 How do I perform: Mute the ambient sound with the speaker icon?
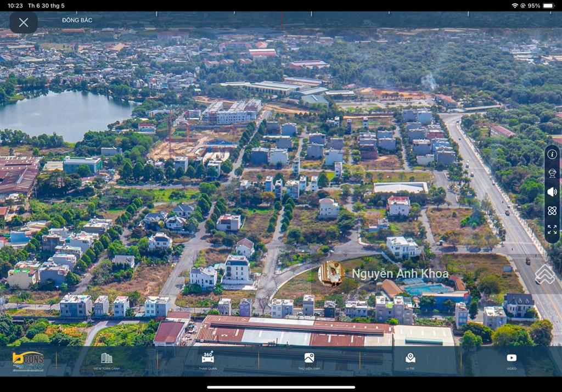click(x=552, y=192)
